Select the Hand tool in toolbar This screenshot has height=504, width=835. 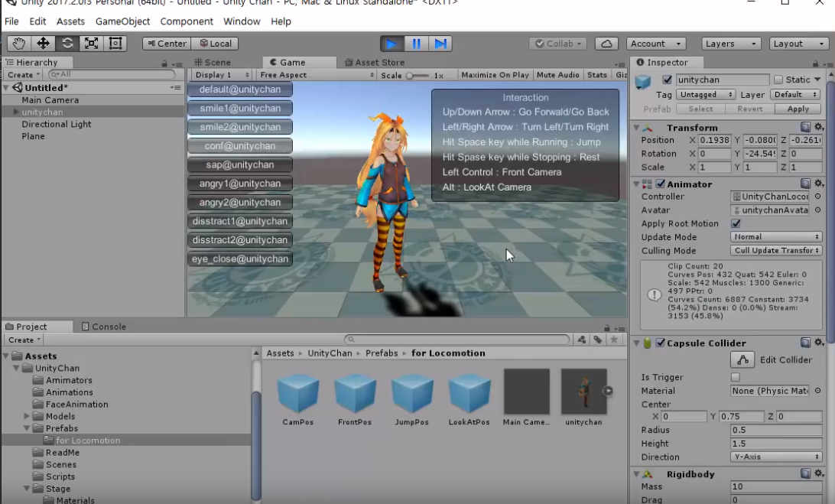[x=19, y=44]
